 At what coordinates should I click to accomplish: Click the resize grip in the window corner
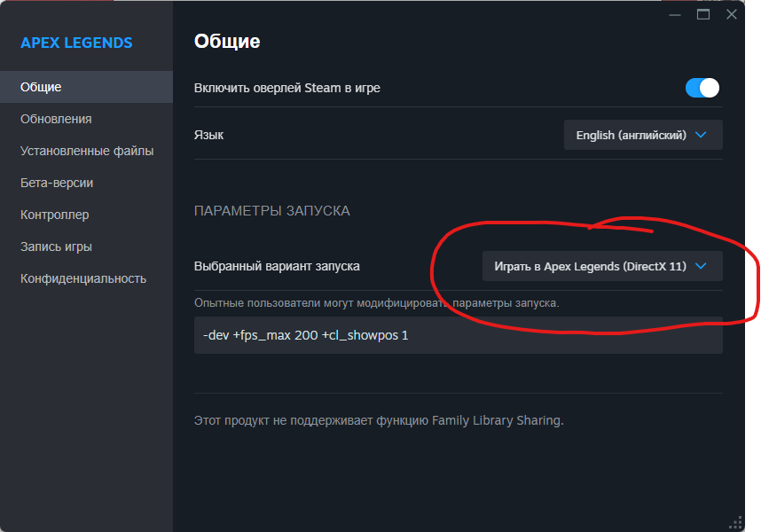coord(734,522)
